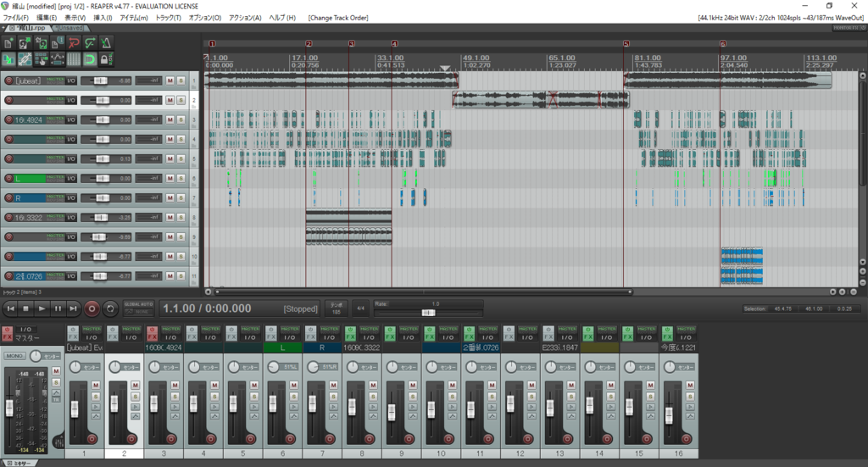Solo the green L track
868x467 pixels.
(x=181, y=178)
